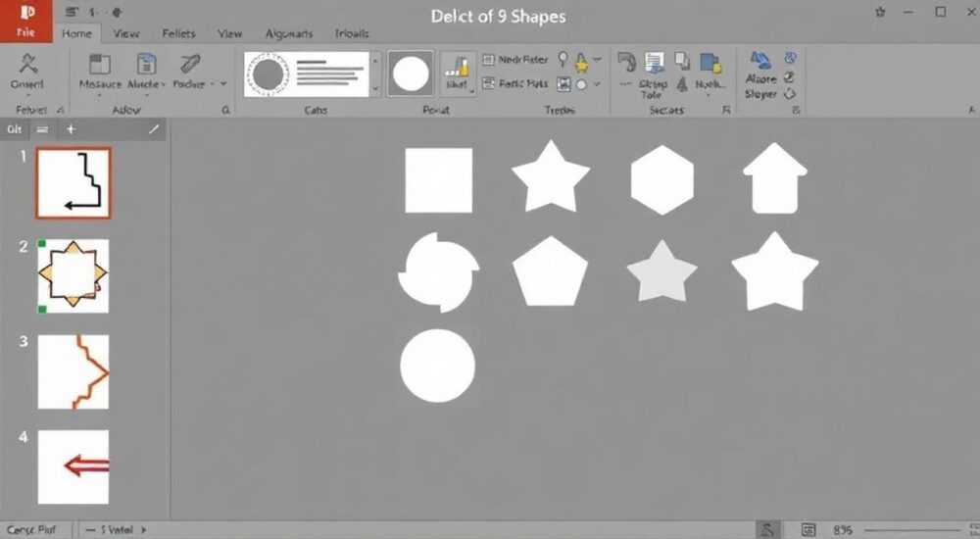Click the lightbulb icon in ribbon
This screenshot has width=980, height=539.
coord(563,60)
